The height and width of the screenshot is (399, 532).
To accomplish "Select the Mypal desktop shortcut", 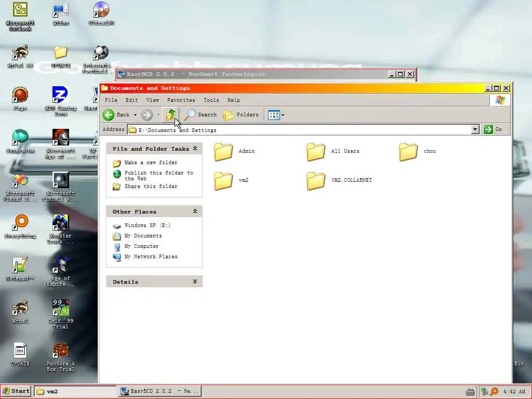I will [20, 313].
